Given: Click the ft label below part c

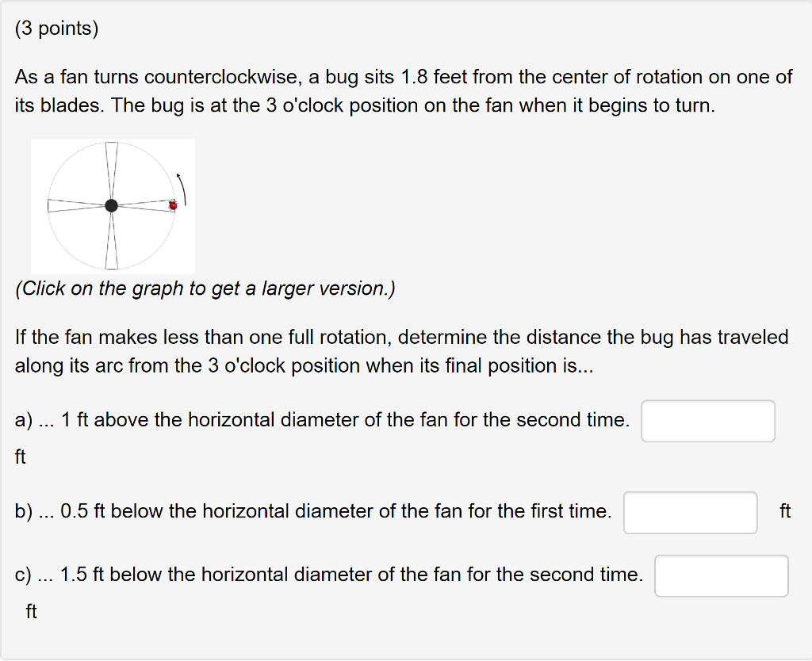Looking at the screenshot, I should (31, 611).
